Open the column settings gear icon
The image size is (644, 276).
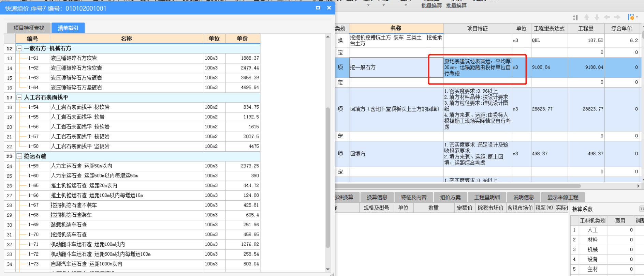coord(631,17)
